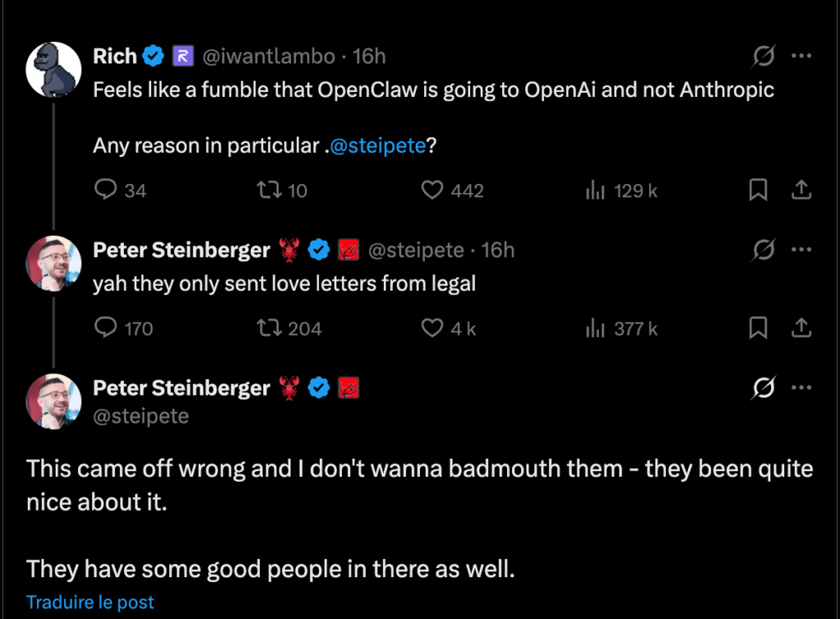
Task: Open the more options menu on Rich's post
Action: (801, 55)
